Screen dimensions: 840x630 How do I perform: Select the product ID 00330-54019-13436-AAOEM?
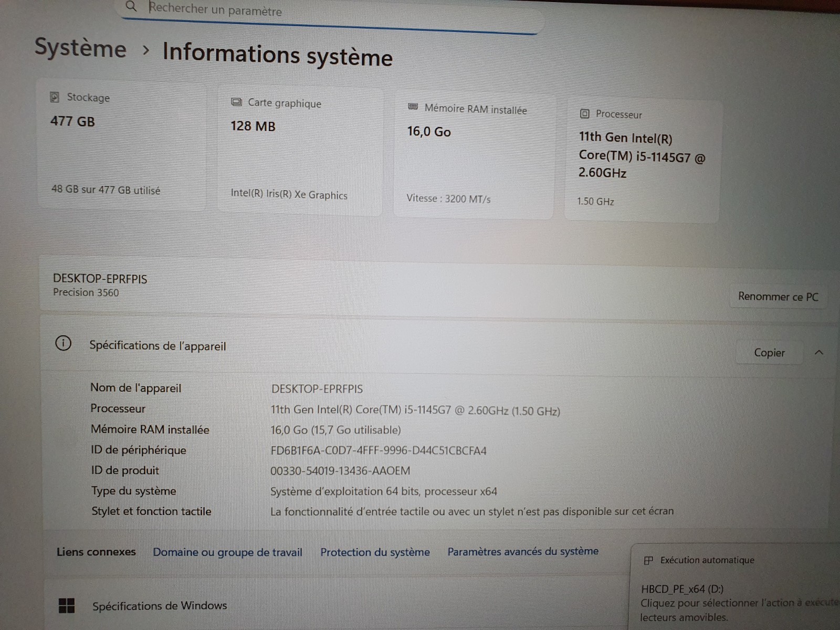tap(340, 470)
